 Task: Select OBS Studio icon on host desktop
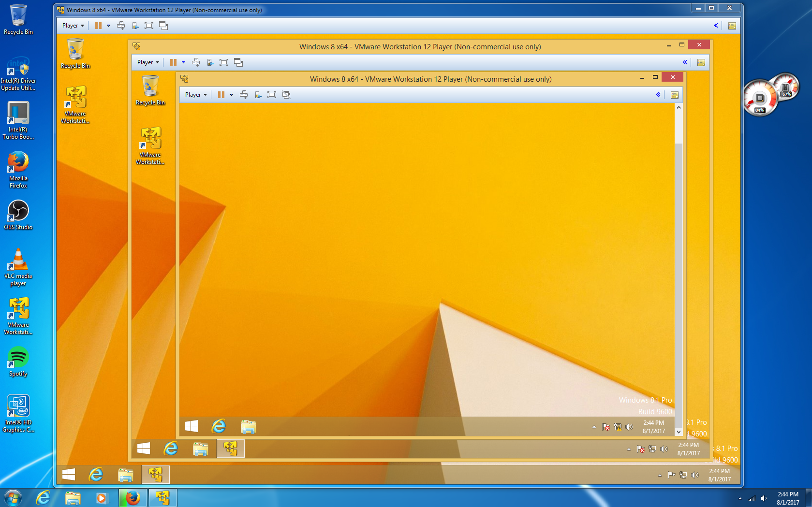18,215
